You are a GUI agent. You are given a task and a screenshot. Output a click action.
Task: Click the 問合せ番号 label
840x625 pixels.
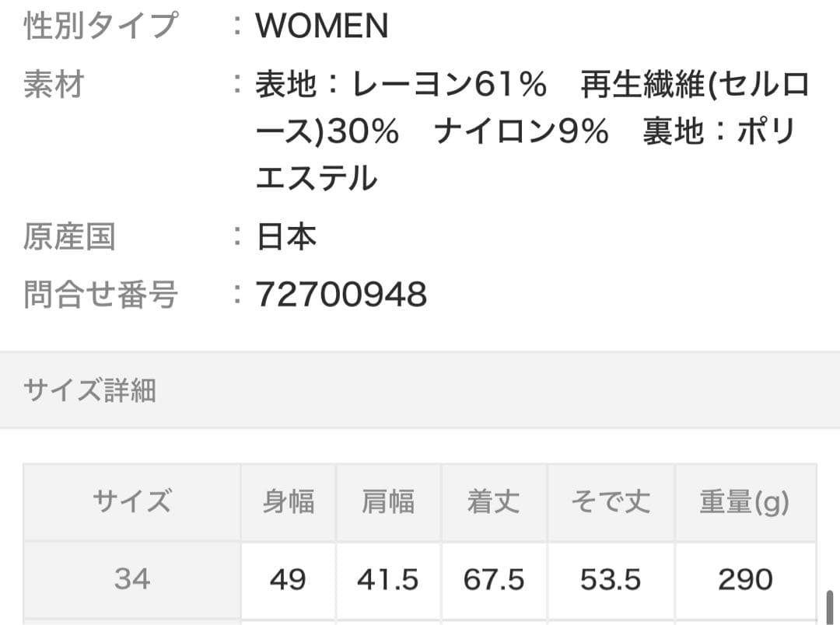pos(100,295)
